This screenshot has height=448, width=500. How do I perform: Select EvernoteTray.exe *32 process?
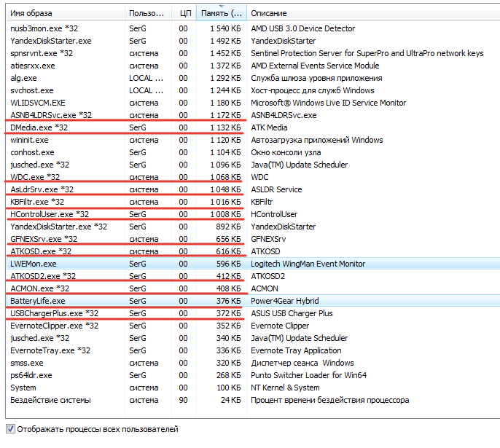tap(50, 350)
